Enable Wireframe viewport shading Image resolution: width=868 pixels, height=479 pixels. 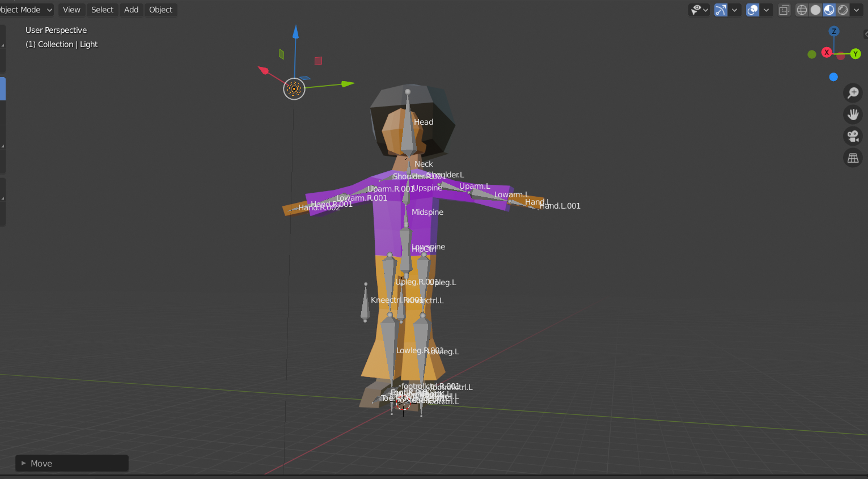pos(802,10)
